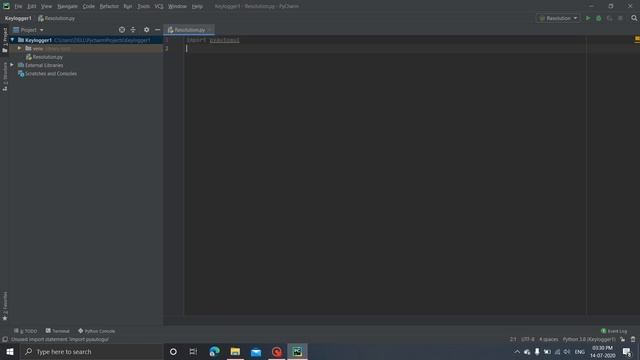Click the 4 spaces indent setting
Image resolution: width=640 pixels, height=360 pixels.
(548, 339)
